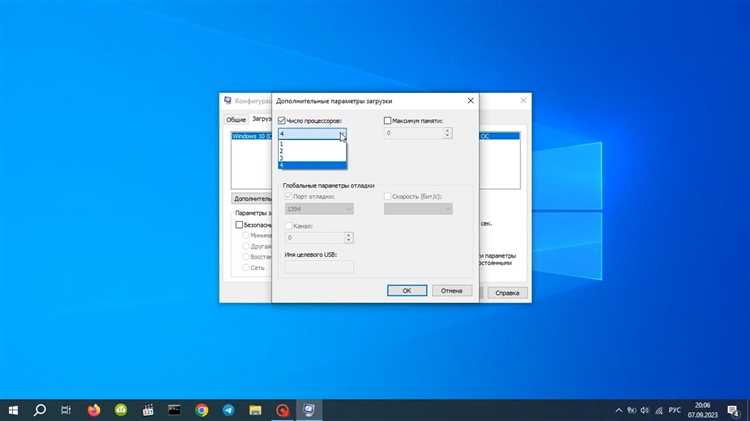Launch Firefox from the taskbar
750x421 pixels.
pos(94,410)
